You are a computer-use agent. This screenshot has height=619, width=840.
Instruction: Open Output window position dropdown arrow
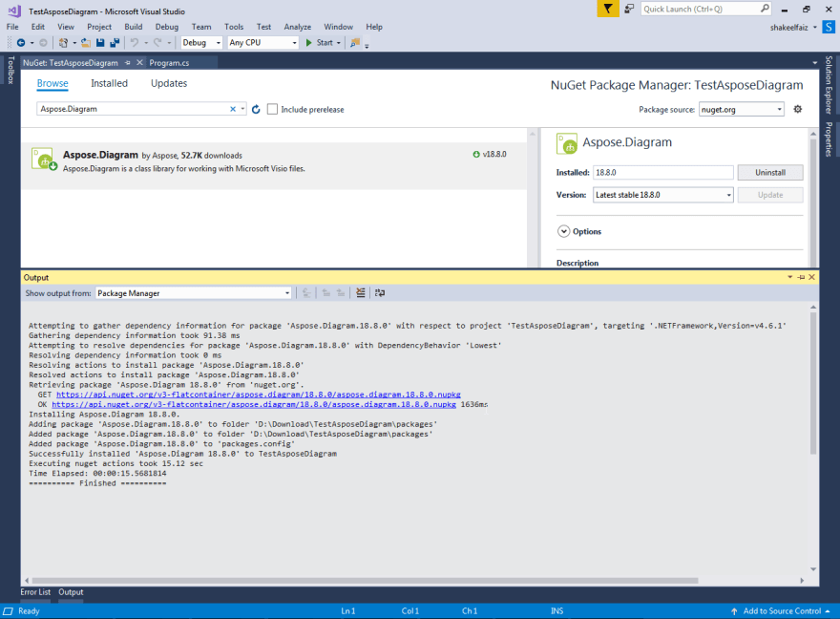[789, 277]
